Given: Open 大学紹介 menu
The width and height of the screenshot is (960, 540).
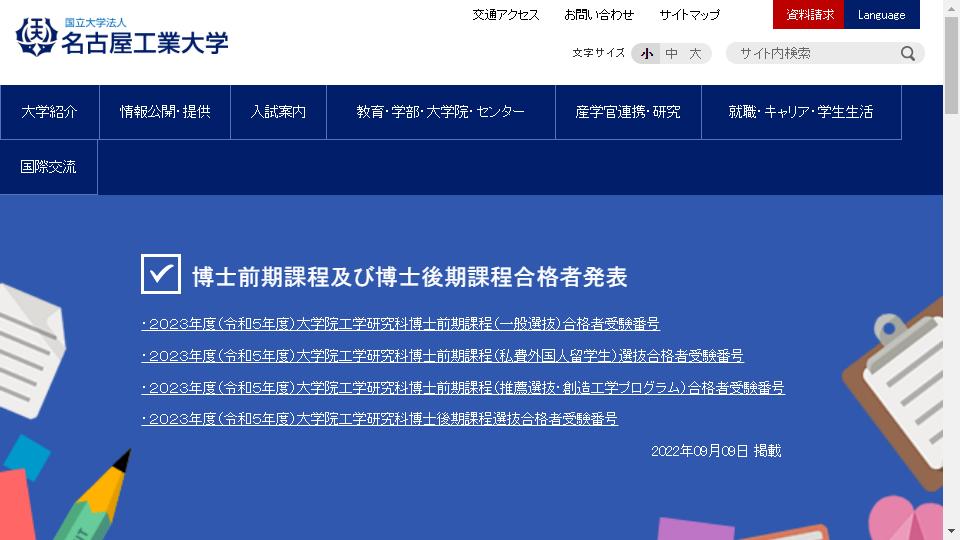Looking at the screenshot, I should [50, 112].
